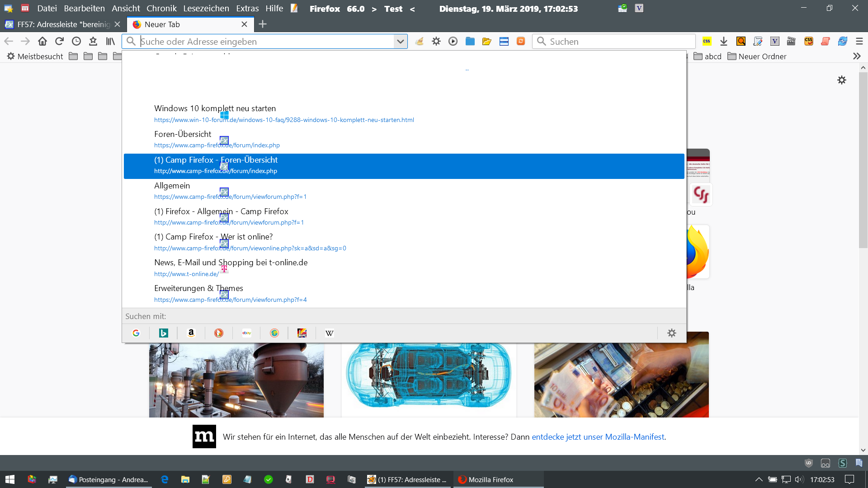The image size is (868, 488).
Task: Open search settings gear in dropdown
Action: [672, 333]
